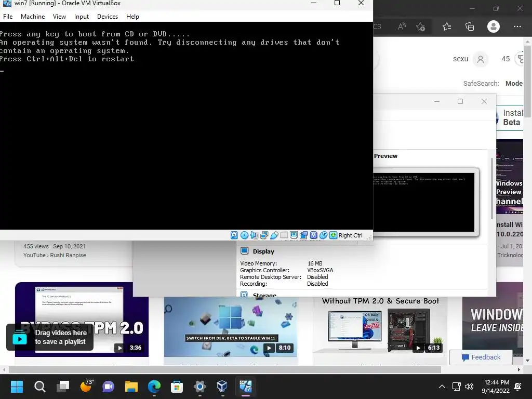532x399 pixels.
Task: Click the hard disk activity status icon
Action: [234, 235]
